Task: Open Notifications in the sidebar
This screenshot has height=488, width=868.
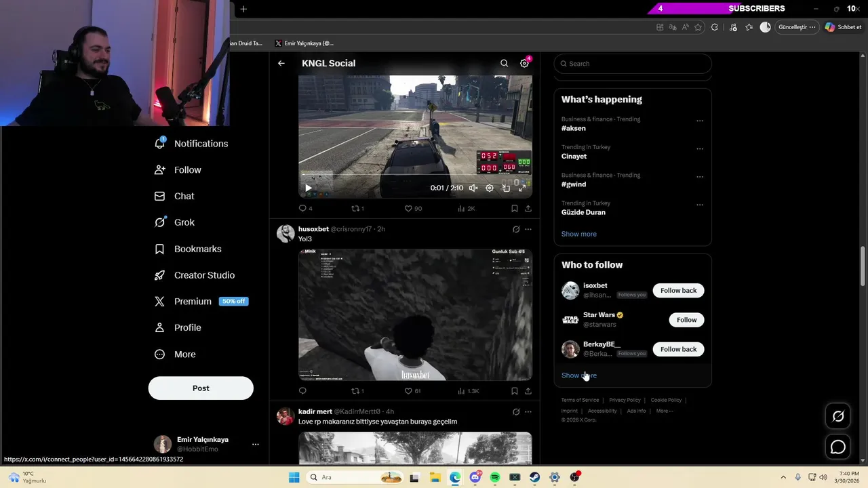Action: pos(191,144)
